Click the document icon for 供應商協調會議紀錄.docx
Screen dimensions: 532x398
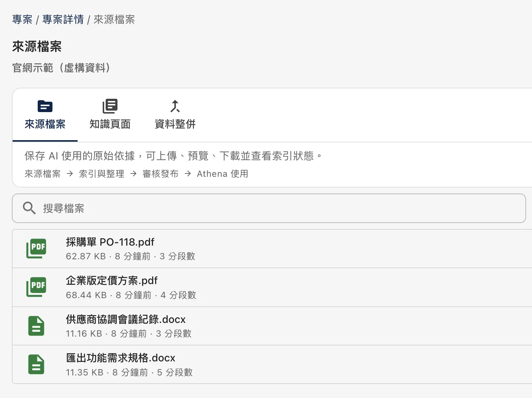[36, 326]
